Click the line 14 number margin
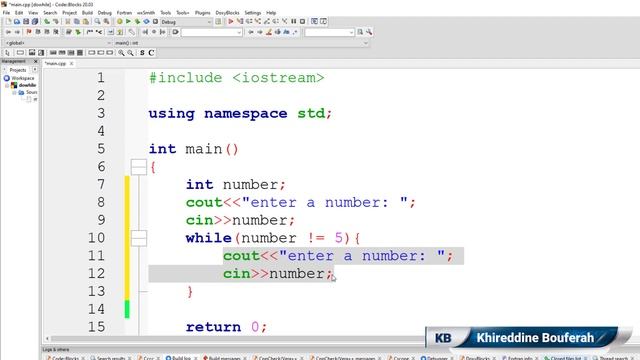The width and height of the screenshot is (640, 360). (96, 309)
